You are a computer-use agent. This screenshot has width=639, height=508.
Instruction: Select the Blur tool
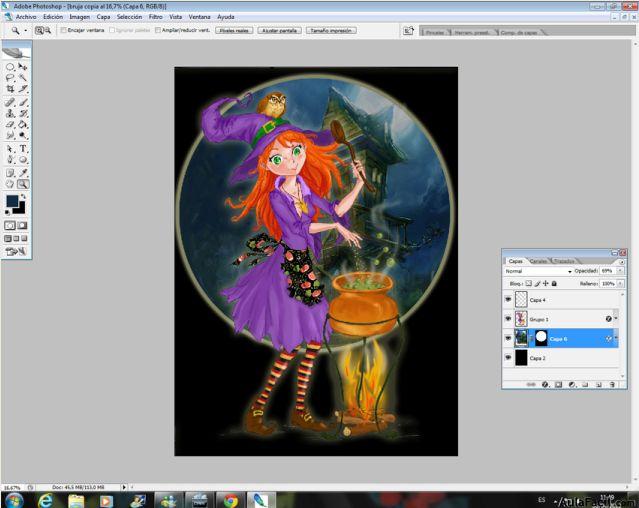click(10, 135)
